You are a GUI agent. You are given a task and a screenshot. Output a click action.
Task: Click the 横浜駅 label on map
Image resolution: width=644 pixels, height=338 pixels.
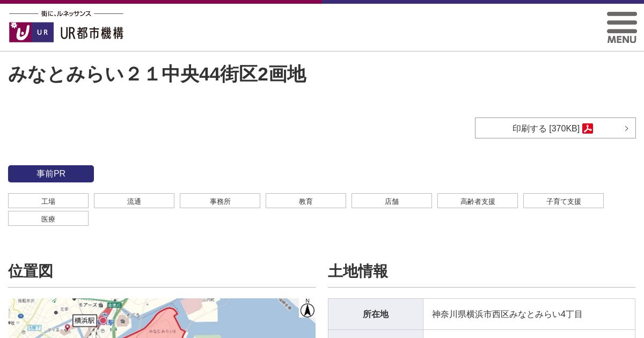click(85, 320)
